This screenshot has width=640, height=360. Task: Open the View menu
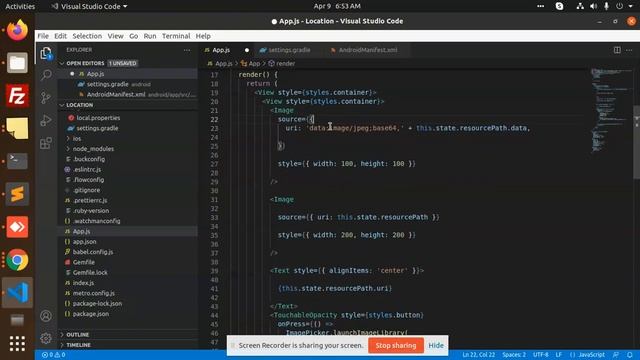coord(116,36)
